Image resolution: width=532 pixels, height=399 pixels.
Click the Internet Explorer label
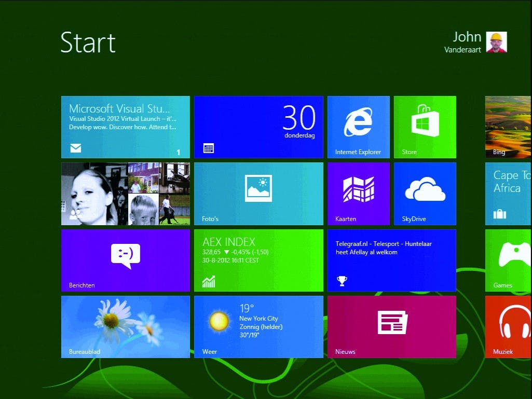[x=358, y=152]
